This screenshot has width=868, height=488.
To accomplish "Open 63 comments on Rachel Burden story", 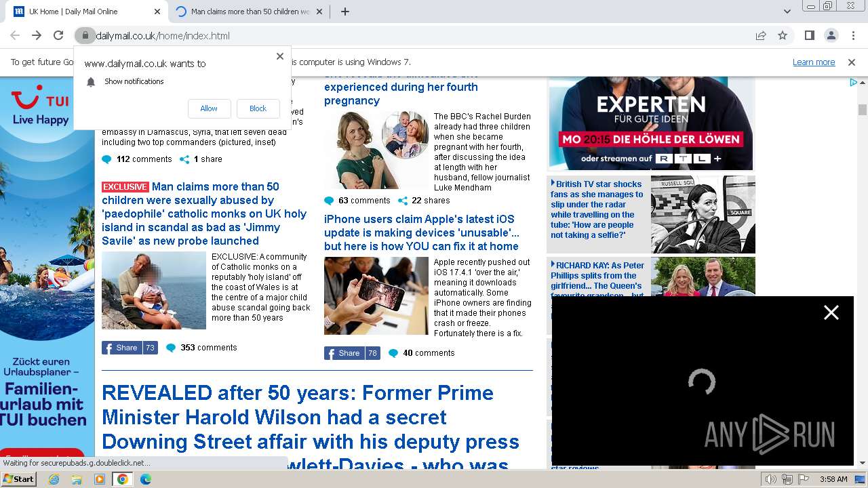I will point(357,201).
